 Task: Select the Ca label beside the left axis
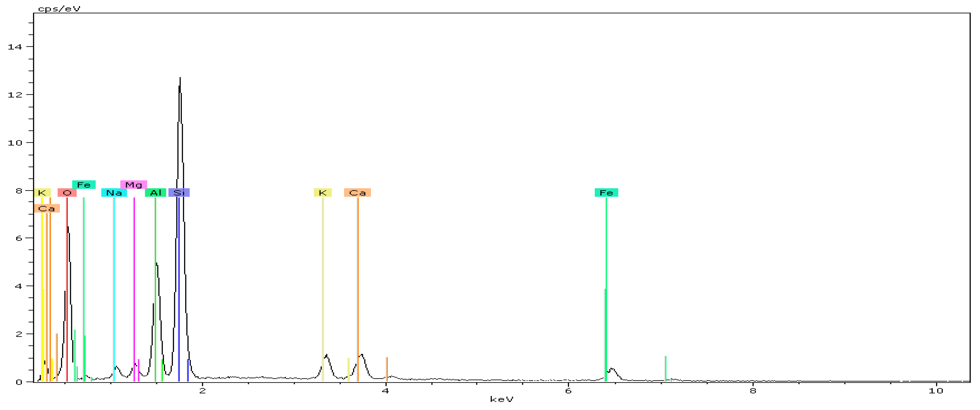tap(46, 208)
